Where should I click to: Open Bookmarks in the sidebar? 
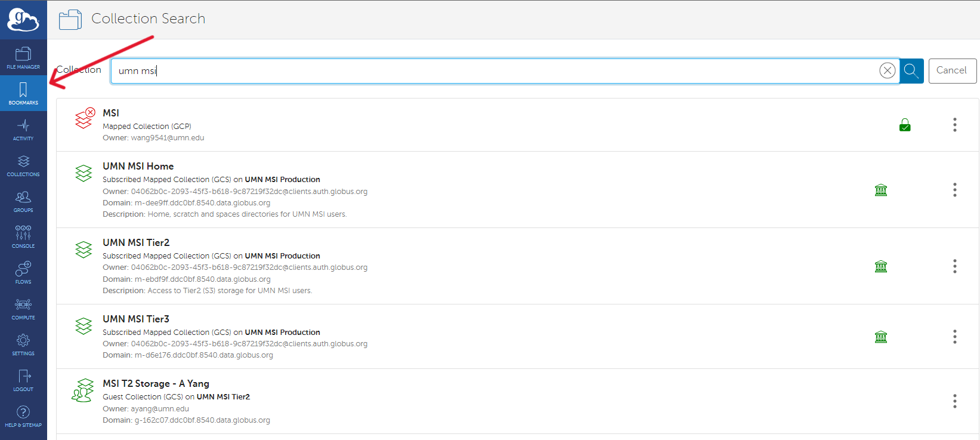click(23, 94)
